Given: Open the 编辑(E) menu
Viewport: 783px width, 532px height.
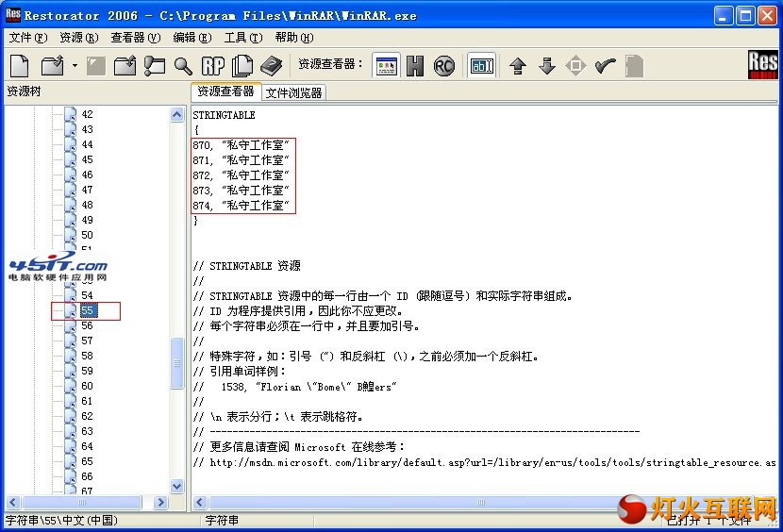Looking at the screenshot, I should [192, 38].
